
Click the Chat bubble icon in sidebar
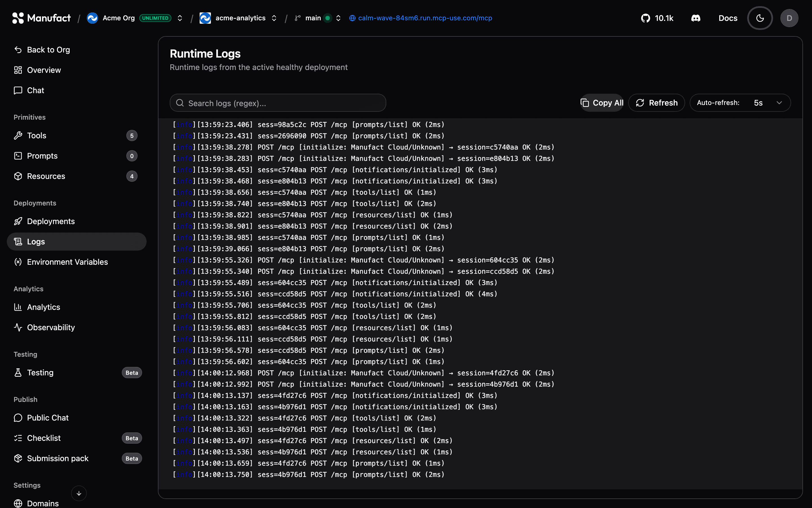point(18,90)
